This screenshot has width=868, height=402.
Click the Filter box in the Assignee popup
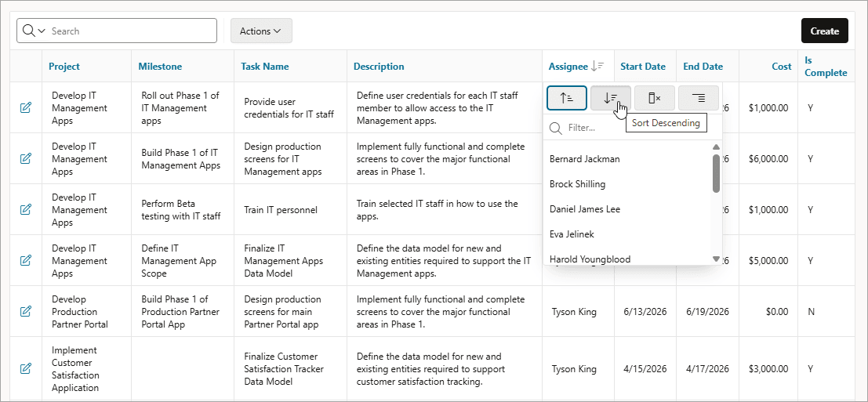click(x=633, y=128)
